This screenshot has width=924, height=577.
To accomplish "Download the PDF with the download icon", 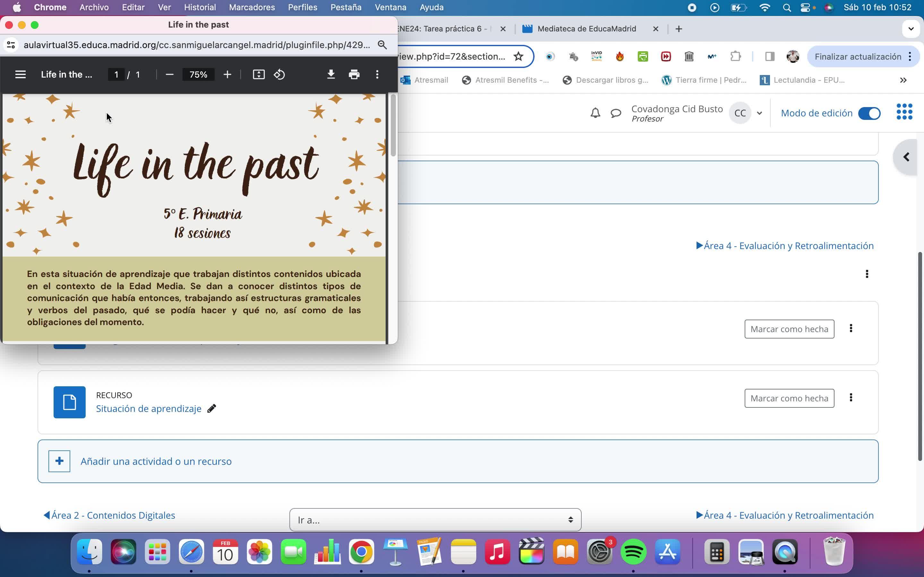I will coord(331,74).
